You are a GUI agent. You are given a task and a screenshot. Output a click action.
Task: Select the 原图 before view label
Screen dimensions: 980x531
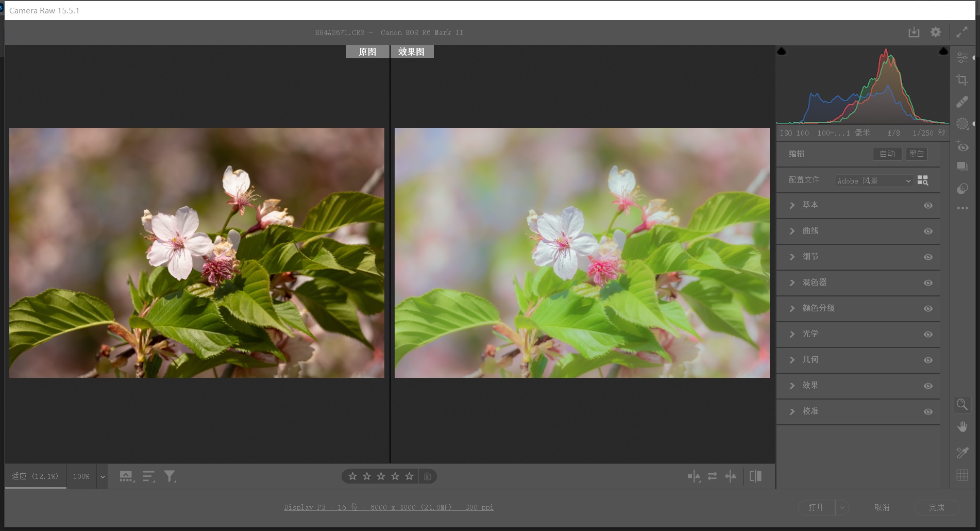point(367,52)
